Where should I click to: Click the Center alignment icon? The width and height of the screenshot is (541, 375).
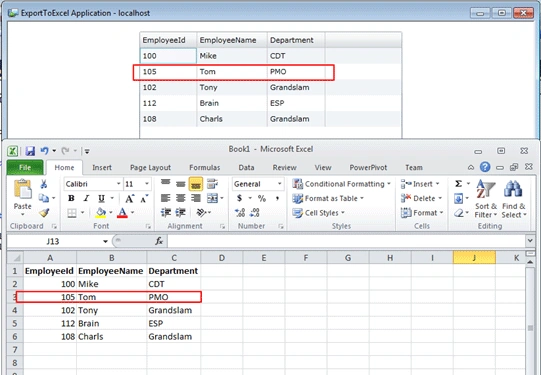[x=181, y=198]
